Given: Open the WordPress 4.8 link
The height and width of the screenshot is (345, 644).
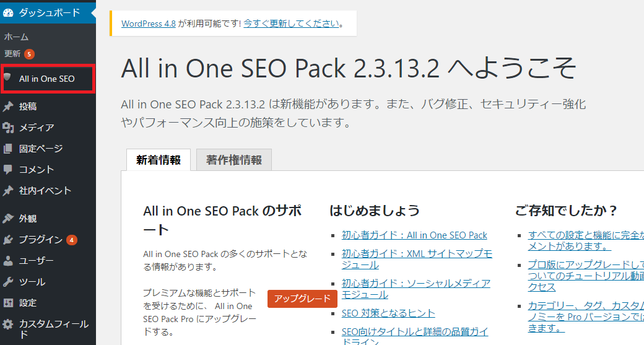Looking at the screenshot, I should click(x=149, y=24).
